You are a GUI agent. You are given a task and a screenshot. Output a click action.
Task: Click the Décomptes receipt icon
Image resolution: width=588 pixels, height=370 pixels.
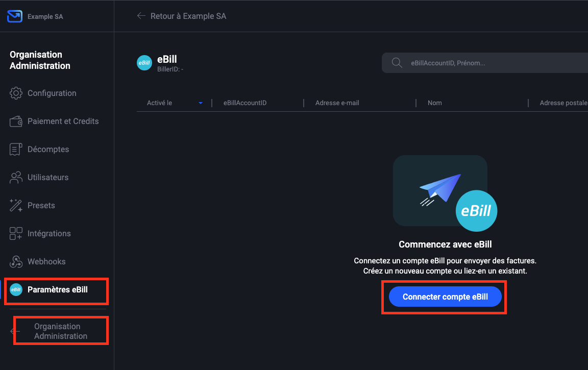coord(16,149)
